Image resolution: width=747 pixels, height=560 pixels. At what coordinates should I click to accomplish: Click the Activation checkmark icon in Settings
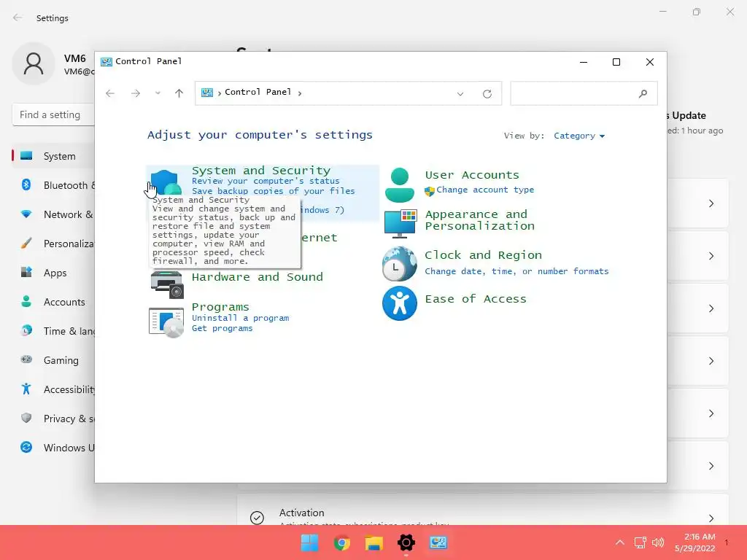[257, 518]
